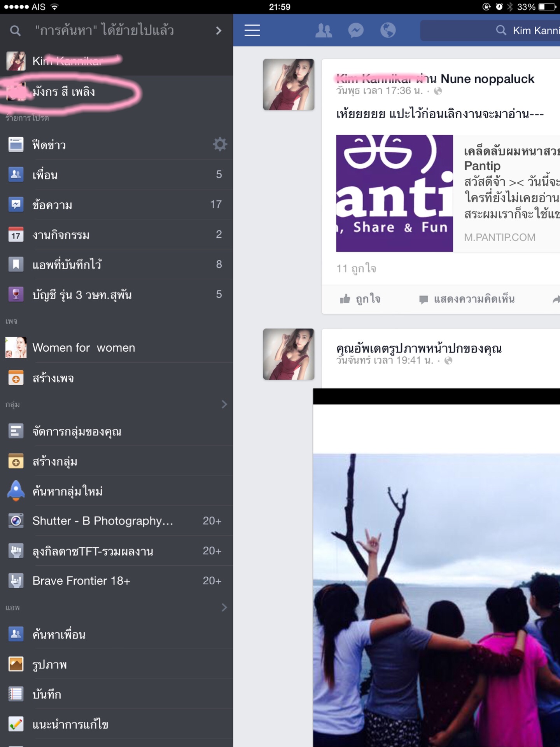Tap the 17 messages count badge
This screenshot has height=747, width=560.
(x=216, y=204)
